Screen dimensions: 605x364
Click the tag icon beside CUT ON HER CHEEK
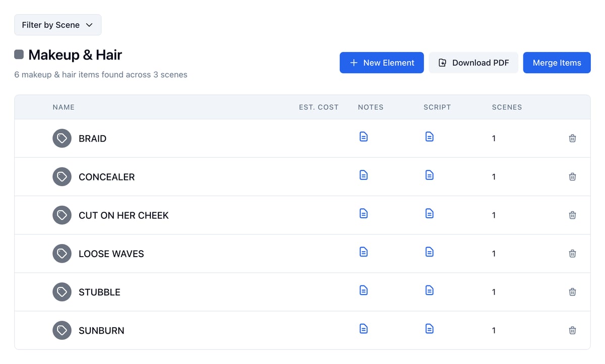coord(62,215)
